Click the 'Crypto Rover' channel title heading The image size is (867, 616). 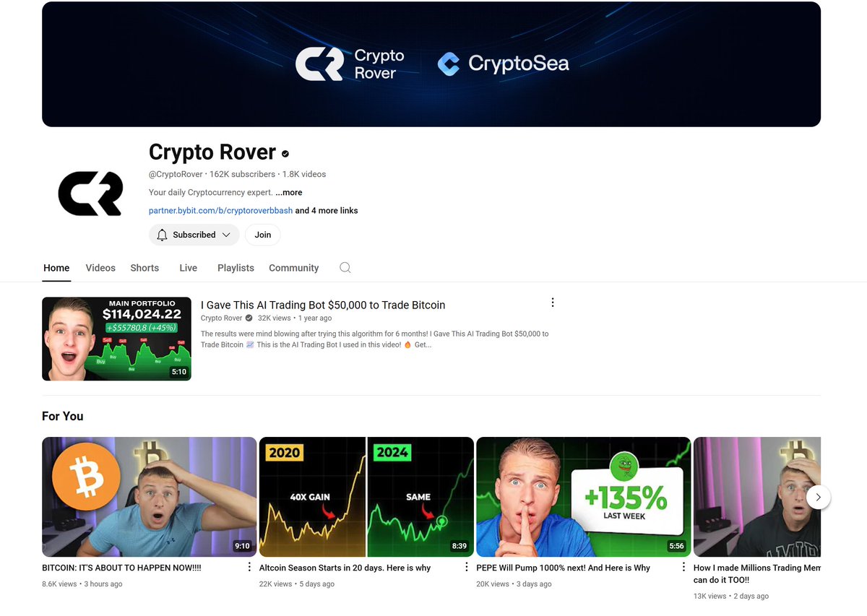click(x=212, y=152)
